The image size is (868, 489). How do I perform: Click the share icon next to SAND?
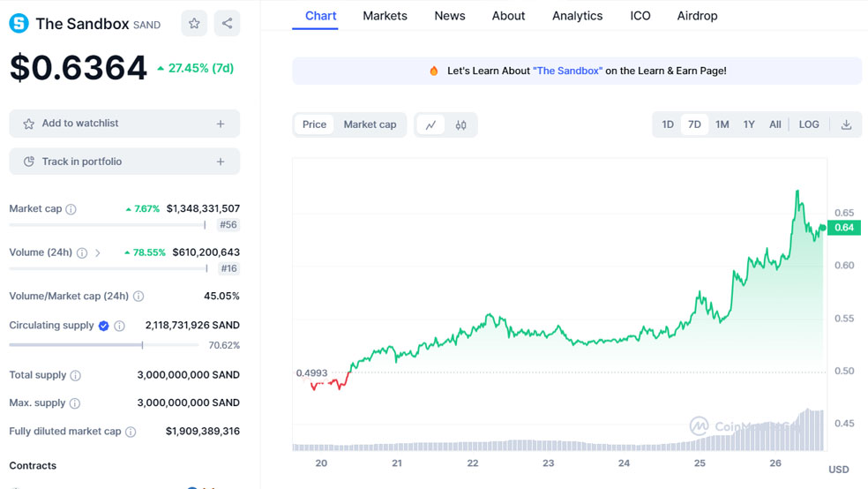(227, 24)
